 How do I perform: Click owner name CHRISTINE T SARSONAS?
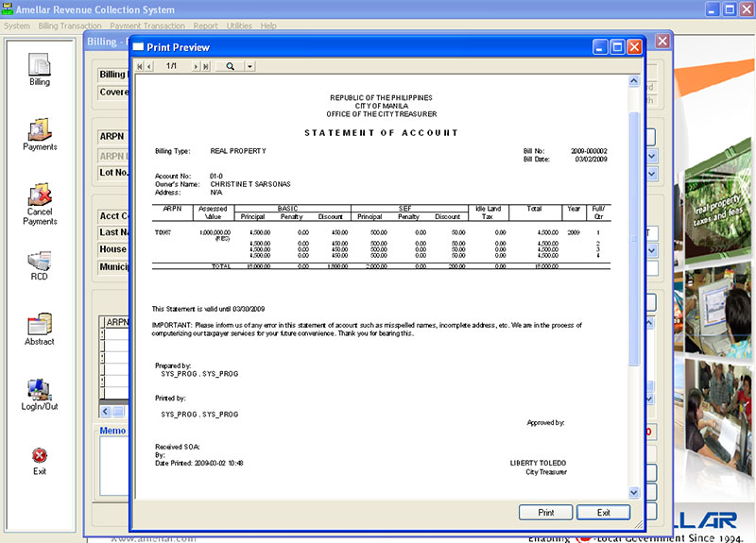250,184
